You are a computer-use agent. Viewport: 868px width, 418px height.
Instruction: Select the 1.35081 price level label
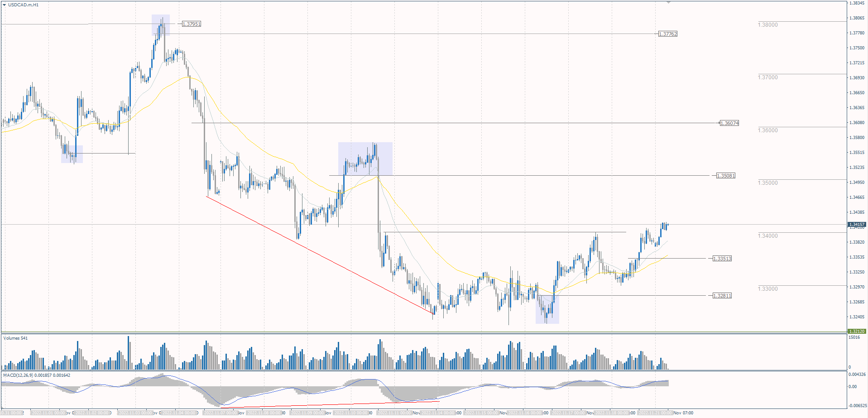tap(726, 176)
